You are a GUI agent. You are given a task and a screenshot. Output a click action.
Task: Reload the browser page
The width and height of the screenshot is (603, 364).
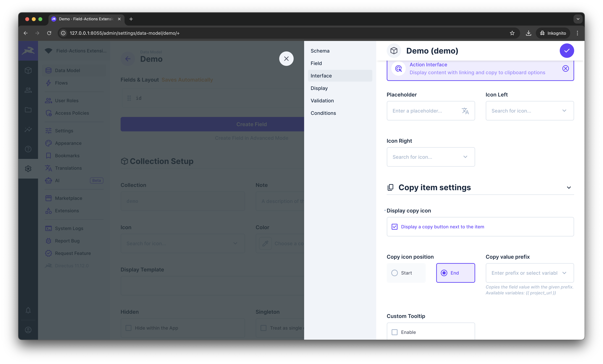point(49,33)
